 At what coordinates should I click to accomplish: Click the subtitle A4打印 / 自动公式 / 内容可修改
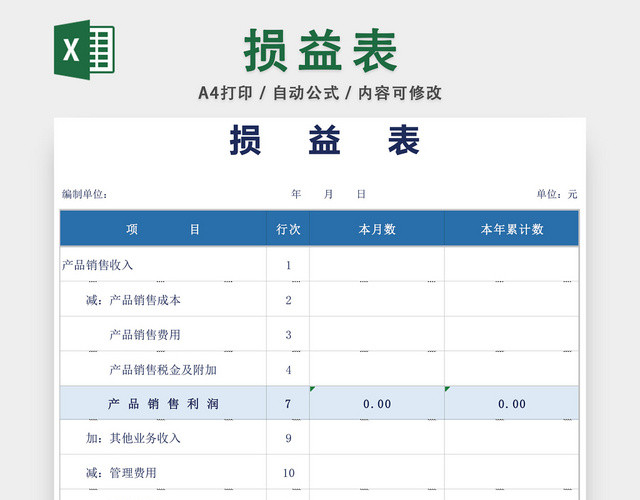pos(320,93)
